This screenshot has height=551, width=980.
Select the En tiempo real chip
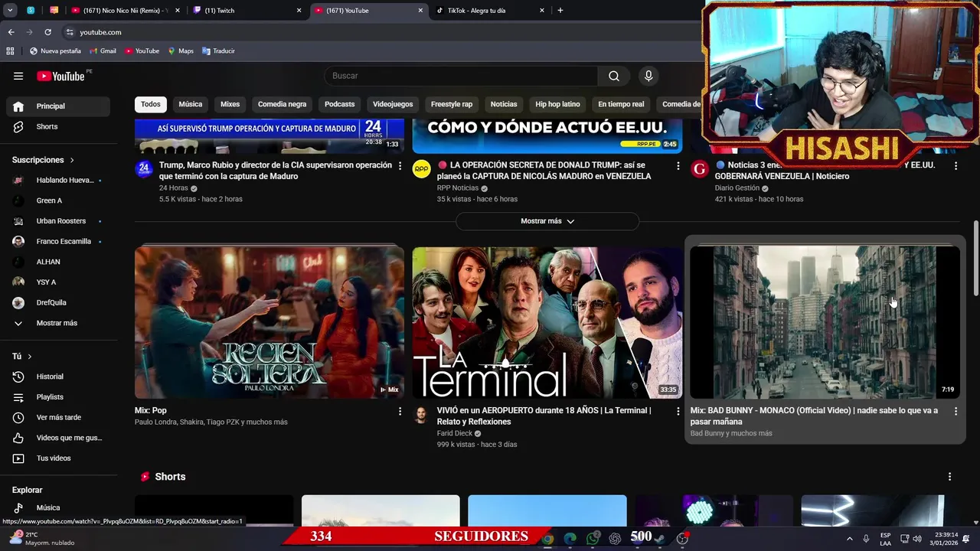(x=621, y=104)
